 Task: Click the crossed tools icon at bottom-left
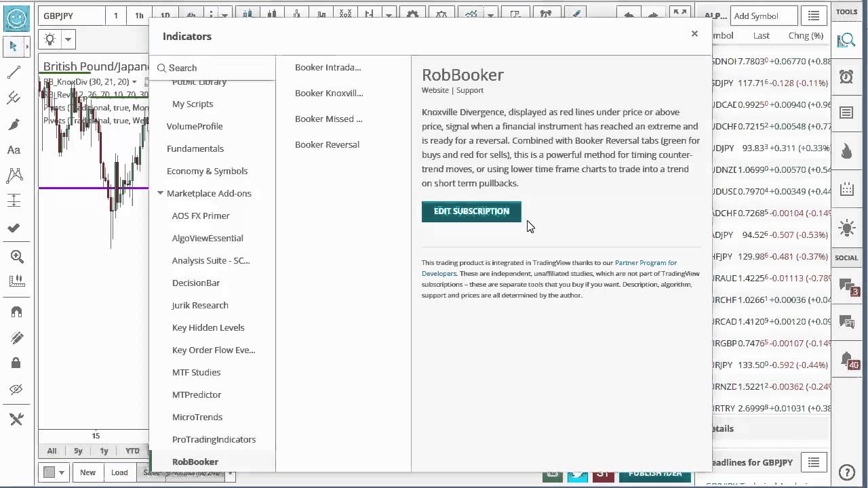16,420
